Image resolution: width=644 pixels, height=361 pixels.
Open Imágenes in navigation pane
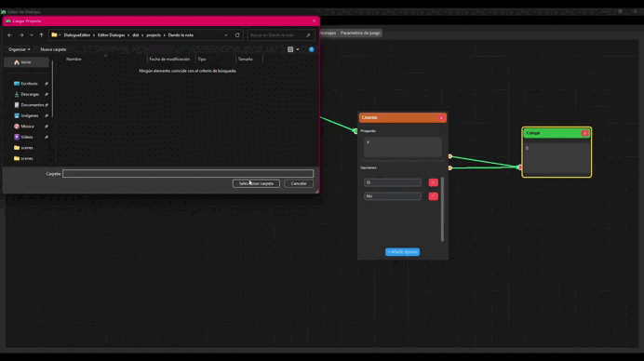pos(29,115)
